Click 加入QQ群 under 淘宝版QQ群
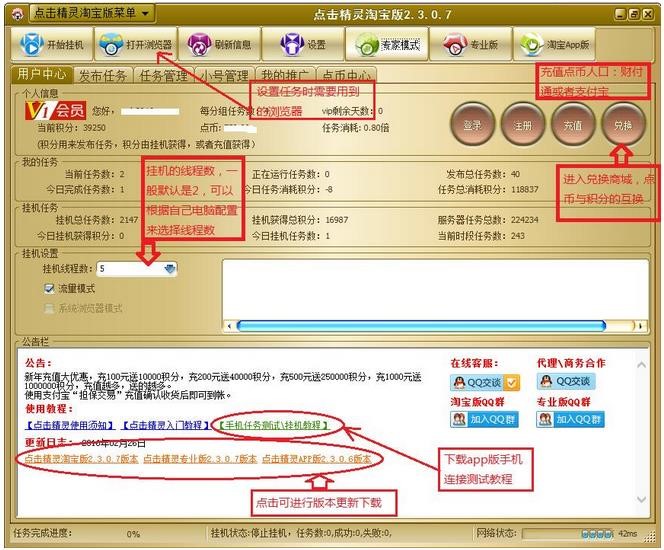 484,420
